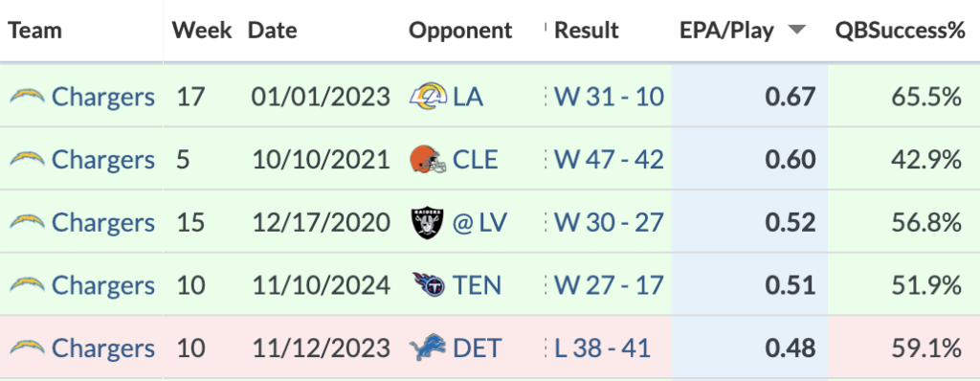Viewport: 980px width, 381px height.
Task: Toggle the EPA/Play sort arrow
Action: coord(797,30)
